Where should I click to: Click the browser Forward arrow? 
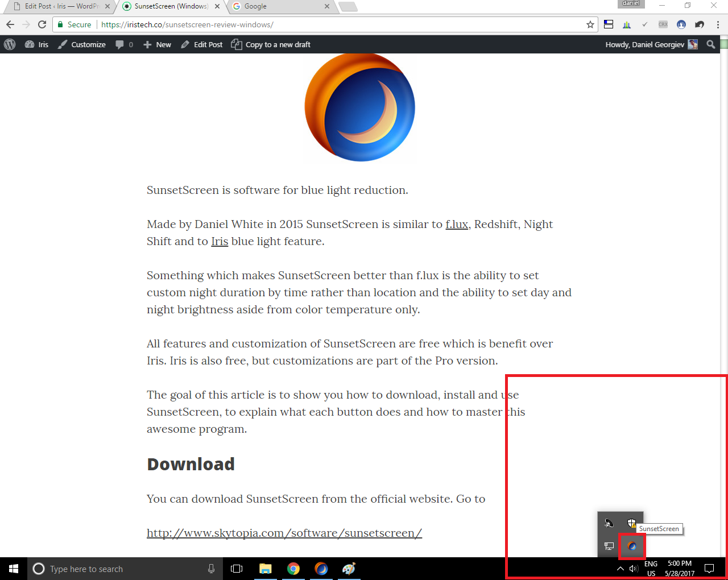tap(26, 24)
